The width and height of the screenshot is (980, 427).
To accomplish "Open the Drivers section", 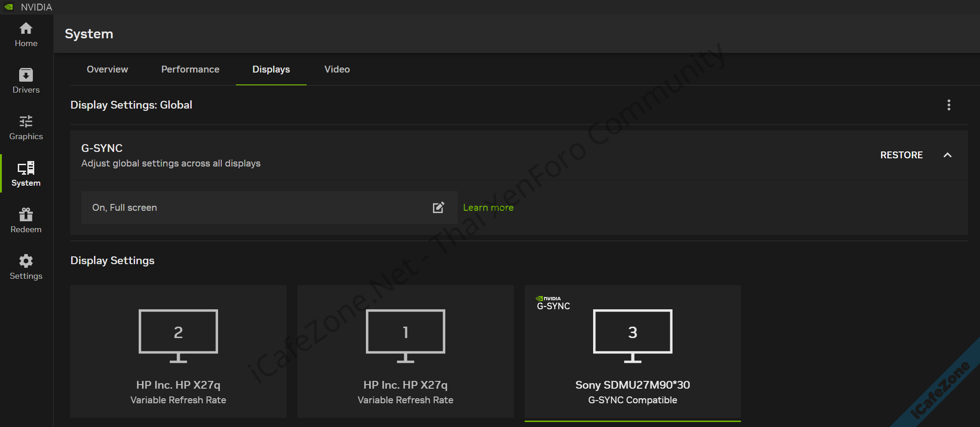I will tap(26, 81).
